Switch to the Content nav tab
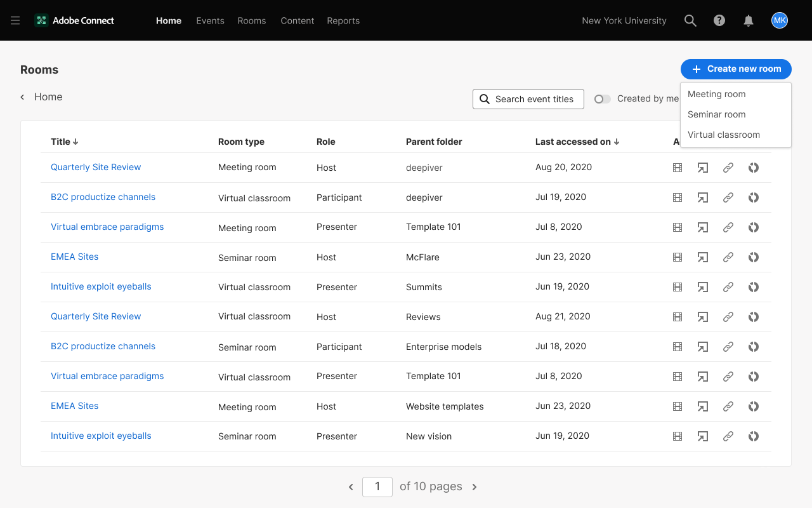812x508 pixels. pos(298,20)
